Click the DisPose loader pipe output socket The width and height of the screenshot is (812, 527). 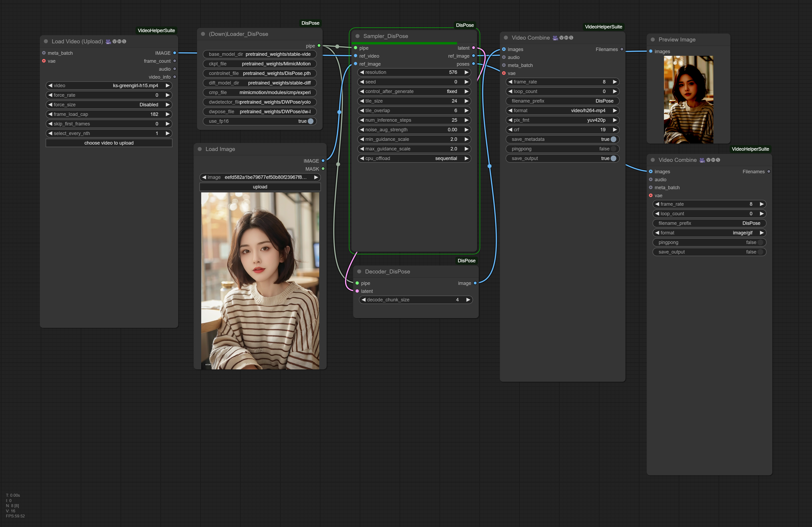(319, 46)
